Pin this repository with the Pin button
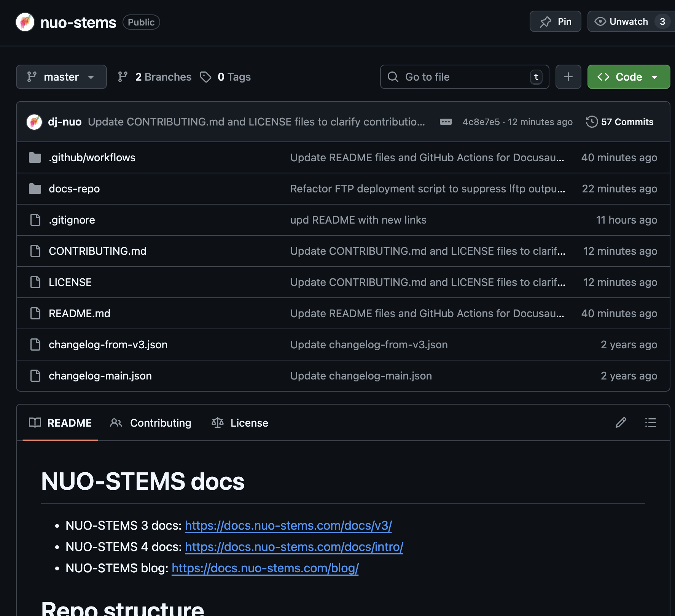The height and width of the screenshot is (616, 675). coord(555,22)
